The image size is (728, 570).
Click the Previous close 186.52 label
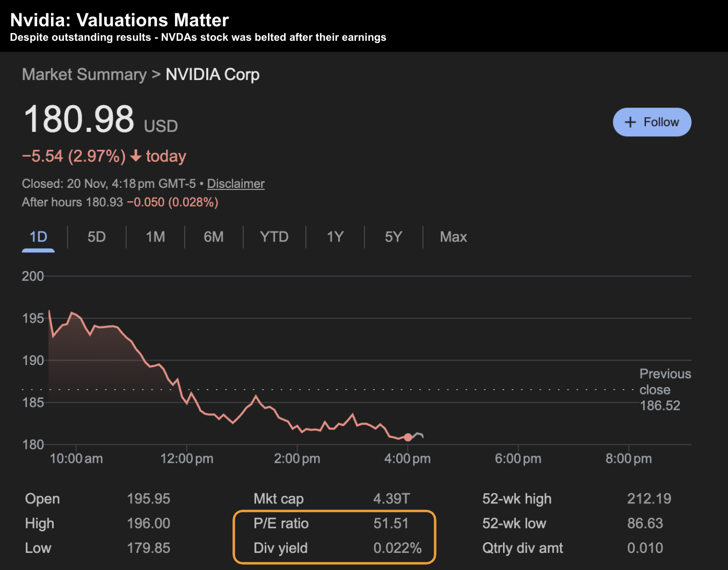[664, 390]
